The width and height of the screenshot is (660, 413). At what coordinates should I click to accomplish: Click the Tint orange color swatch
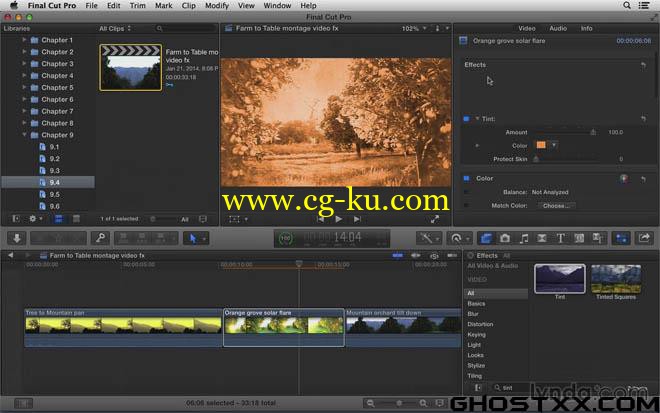[541, 145]
